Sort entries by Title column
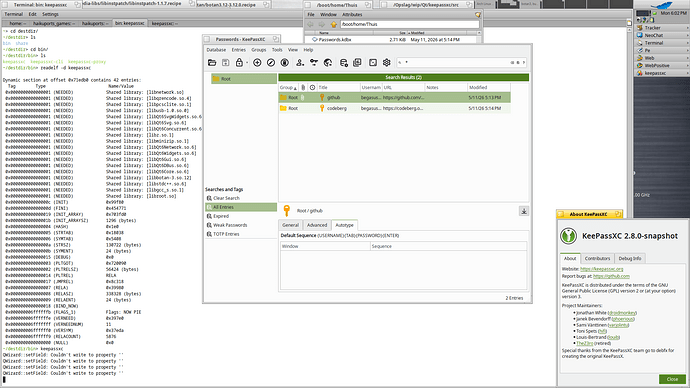This screenshot has height=388, width=690. (x=338, y=88)
